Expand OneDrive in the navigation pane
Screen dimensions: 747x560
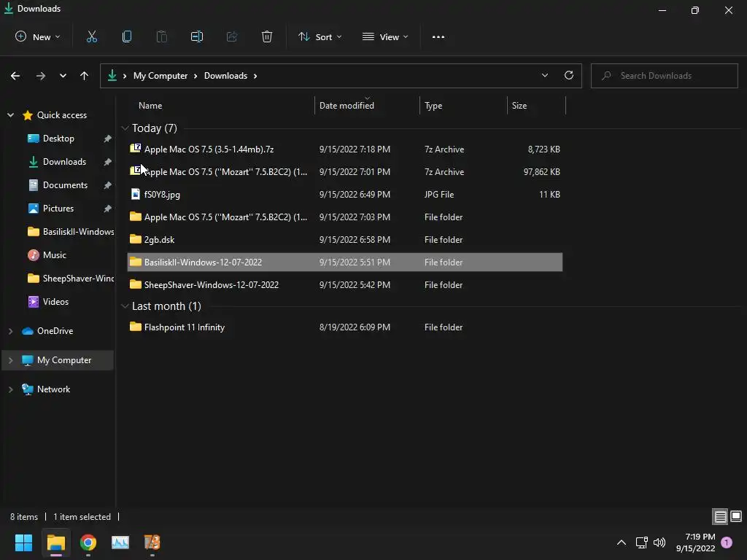click(10, 331)
